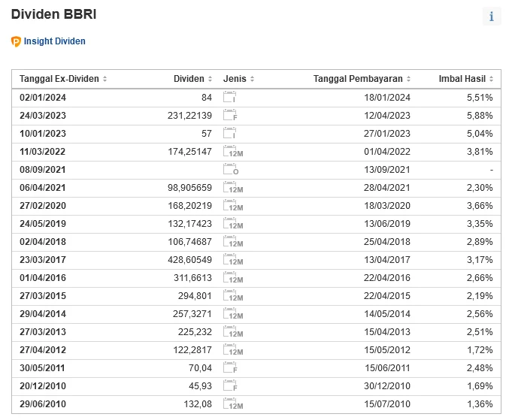This screenshot has width=512, height=420.
Task: Select dividend value 84
Action: click(x=207, y=98)
